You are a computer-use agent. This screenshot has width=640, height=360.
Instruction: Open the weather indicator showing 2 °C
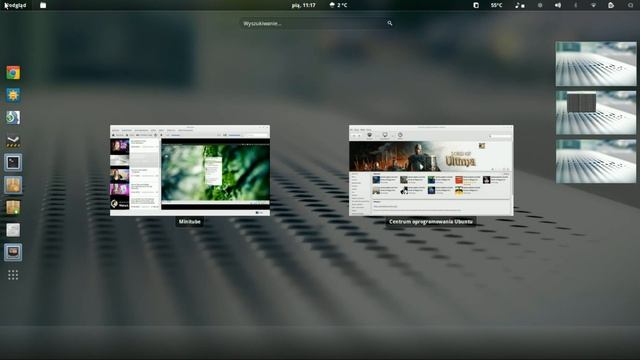point(338,5)
